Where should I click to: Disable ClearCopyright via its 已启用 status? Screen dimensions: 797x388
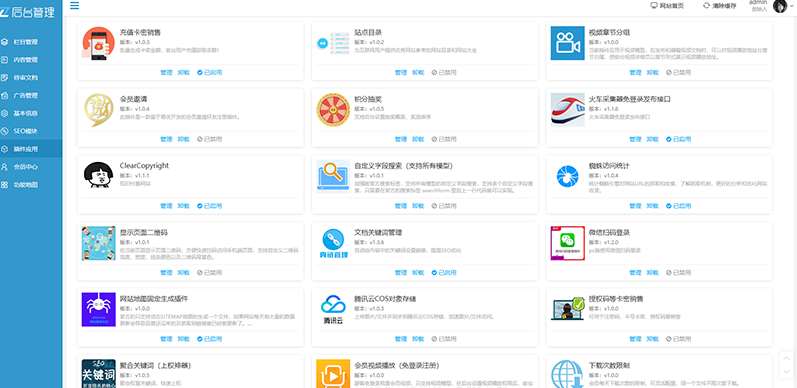209,206
